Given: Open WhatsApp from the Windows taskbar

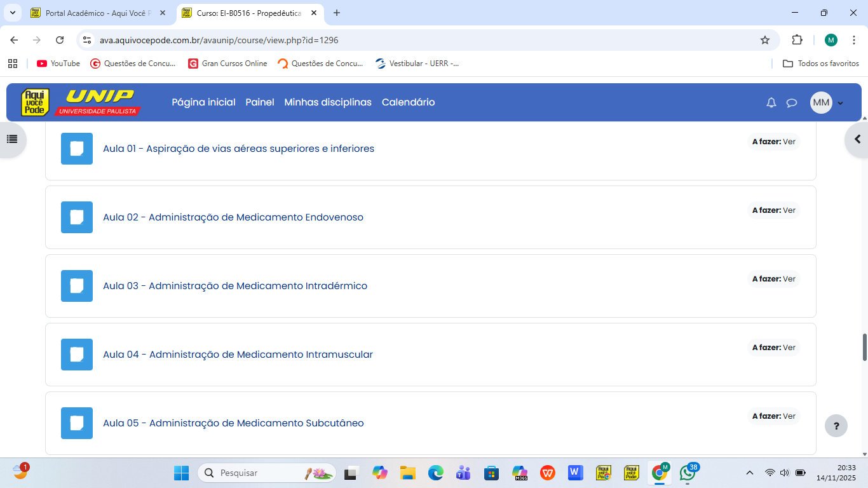Looking at the screenshot, I should click(687, 473).
